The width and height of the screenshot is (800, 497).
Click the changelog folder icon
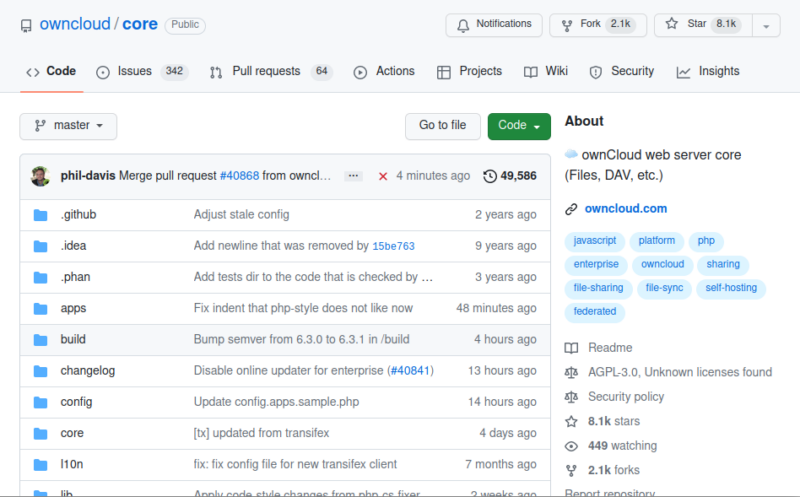coord(40,371)
